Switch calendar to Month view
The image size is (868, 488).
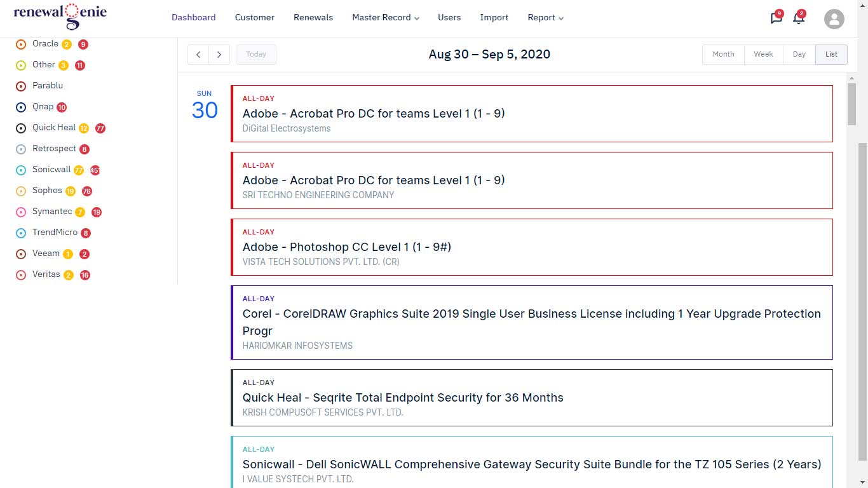723,55
